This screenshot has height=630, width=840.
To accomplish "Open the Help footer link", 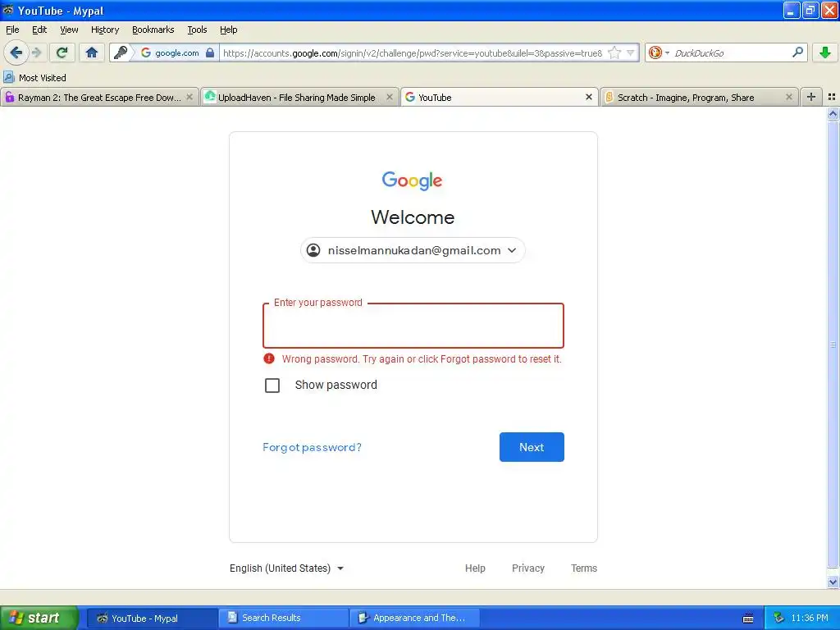I will click(x=475, y=568).
